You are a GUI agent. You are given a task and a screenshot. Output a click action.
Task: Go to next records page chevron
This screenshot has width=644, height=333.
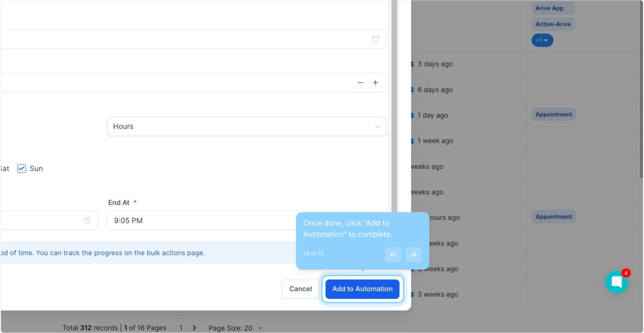pos(194,328)
